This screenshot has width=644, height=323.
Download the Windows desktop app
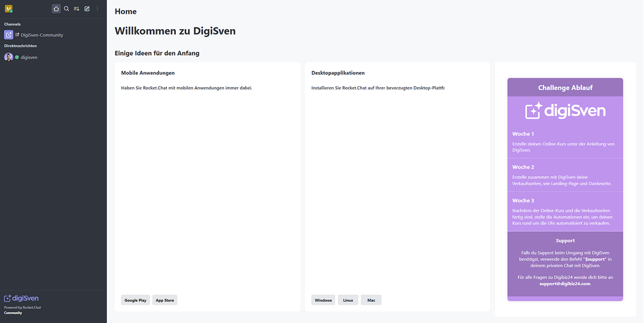point(323,300)
